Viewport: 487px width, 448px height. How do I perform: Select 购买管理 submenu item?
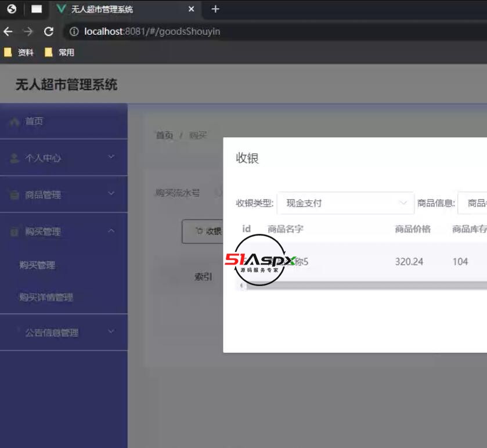(37, 265)
